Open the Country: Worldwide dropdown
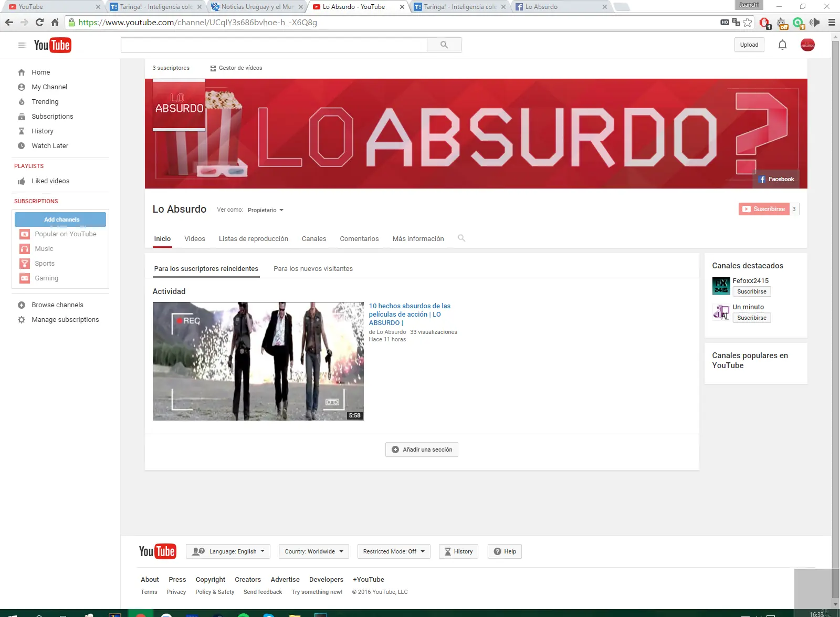840x617 pixels. 314,551
